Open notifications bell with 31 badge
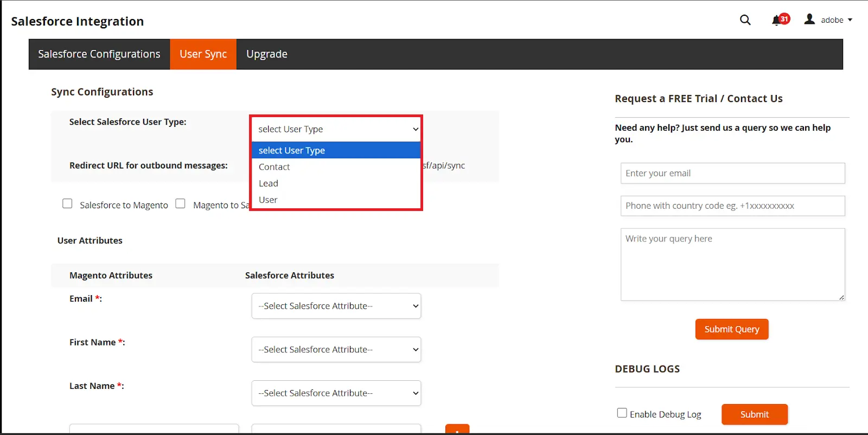 781,20
